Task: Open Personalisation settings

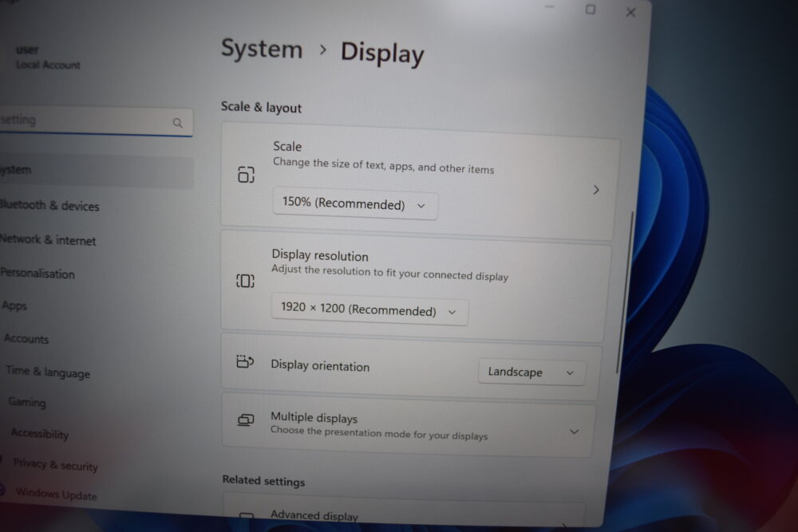Action: pos(38,273)
